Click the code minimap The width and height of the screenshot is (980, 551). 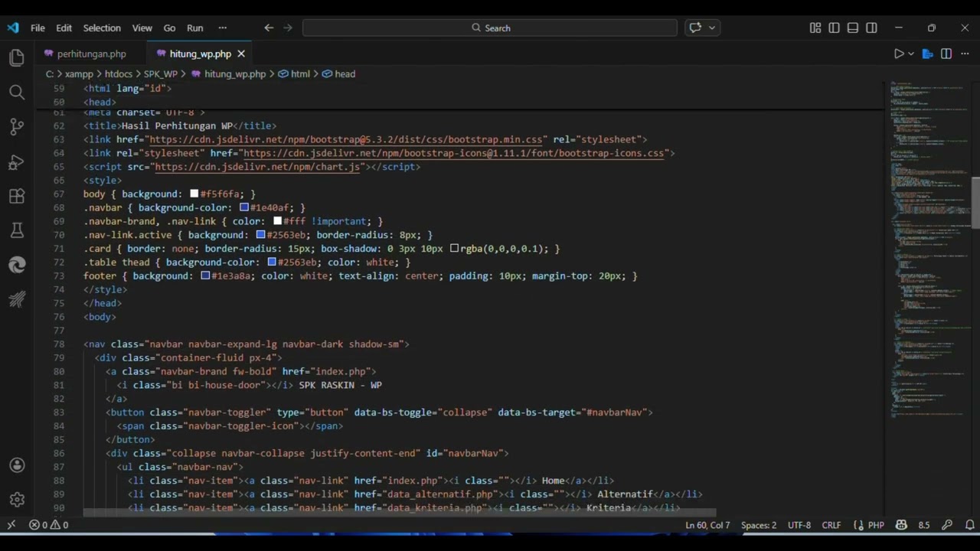coord(929,249)
